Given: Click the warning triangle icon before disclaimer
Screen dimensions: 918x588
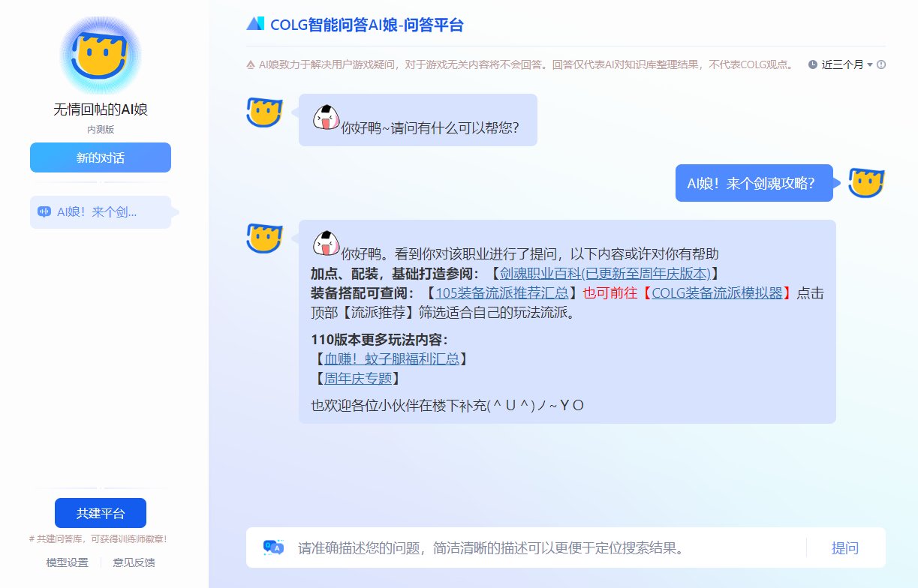Looking at the screenshot, I should tap(251, 64).
